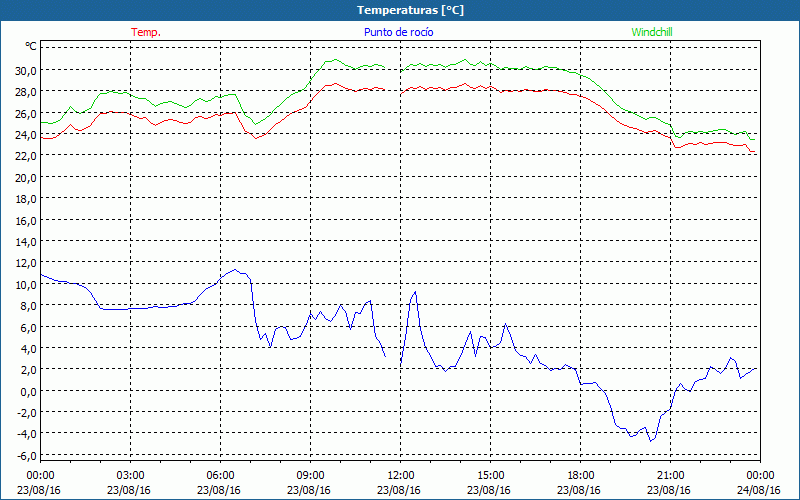Image resolution: width=800 pixels, height=500 pixels.
Task: Click the 06:00 time axis label
Action: 220,476
